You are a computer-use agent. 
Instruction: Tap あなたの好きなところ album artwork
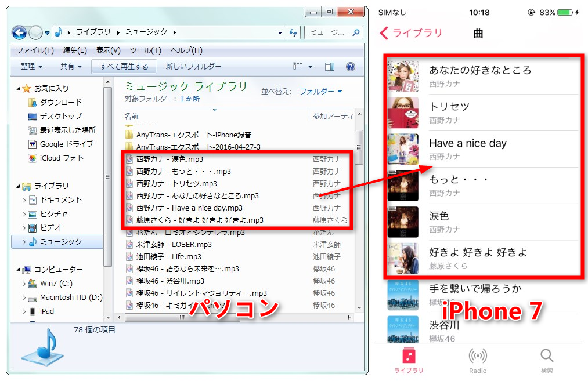click(x=403, y=77)
